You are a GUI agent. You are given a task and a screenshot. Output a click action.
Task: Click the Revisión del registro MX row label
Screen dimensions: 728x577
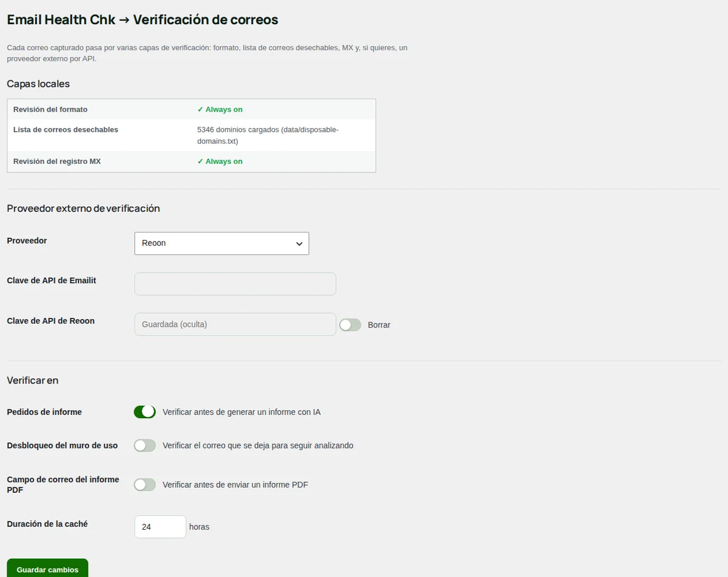pos(57,161)
